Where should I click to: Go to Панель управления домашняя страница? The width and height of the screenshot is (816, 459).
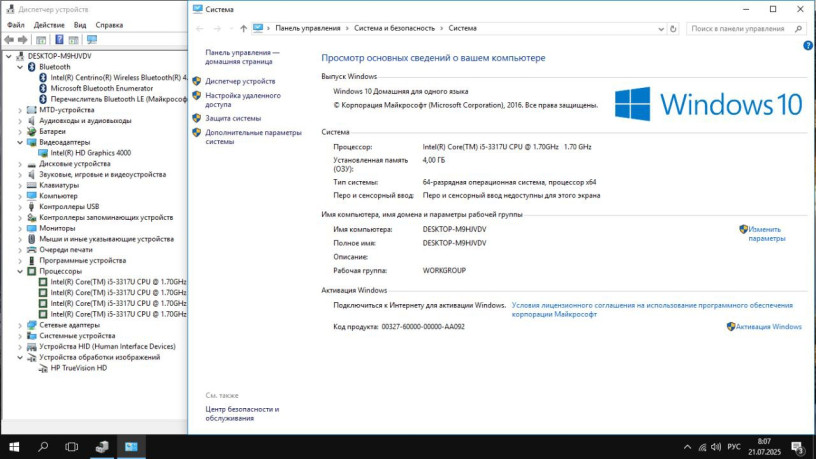242,57
